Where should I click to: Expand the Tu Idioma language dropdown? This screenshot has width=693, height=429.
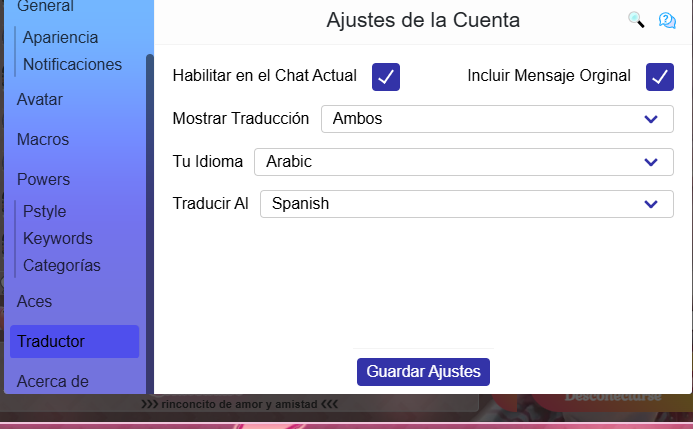coord(464,162)
